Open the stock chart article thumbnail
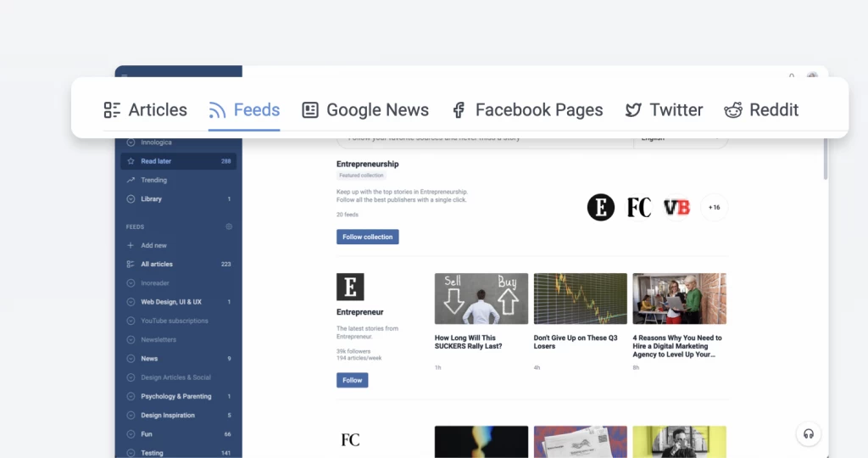868x458 pixels. 580,299
